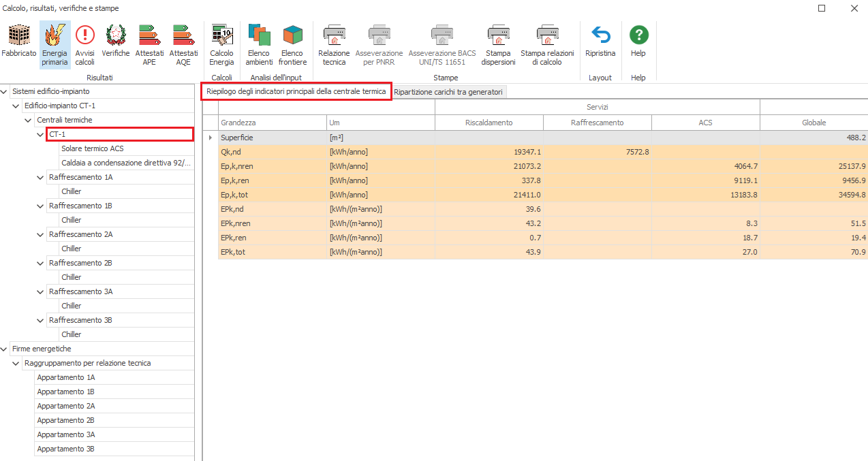Collapse the Sistemi edificio-impianto tree node

tap(5, 91)
